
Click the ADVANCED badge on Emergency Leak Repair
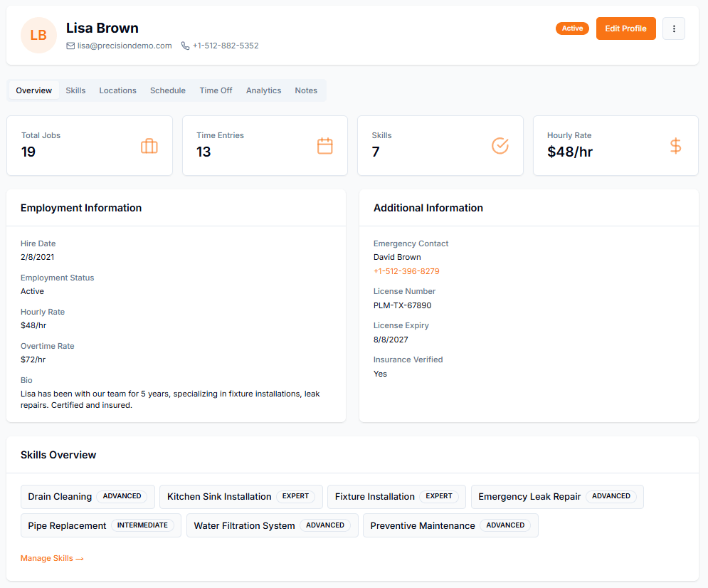(611, 496)
